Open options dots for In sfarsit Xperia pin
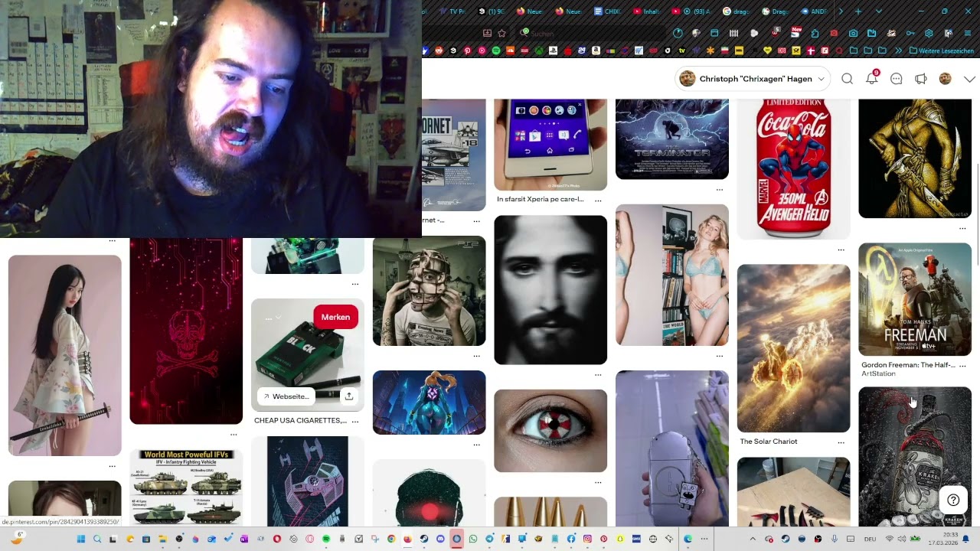The width and height of the screenshot is (980, 551). coord(598,201)
